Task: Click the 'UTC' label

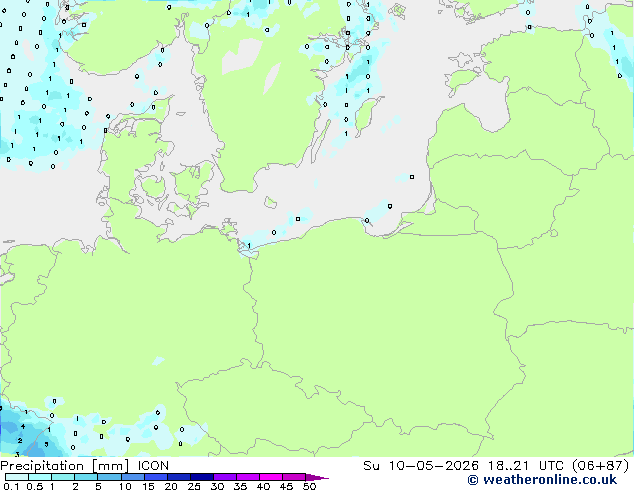Action: 550,466
